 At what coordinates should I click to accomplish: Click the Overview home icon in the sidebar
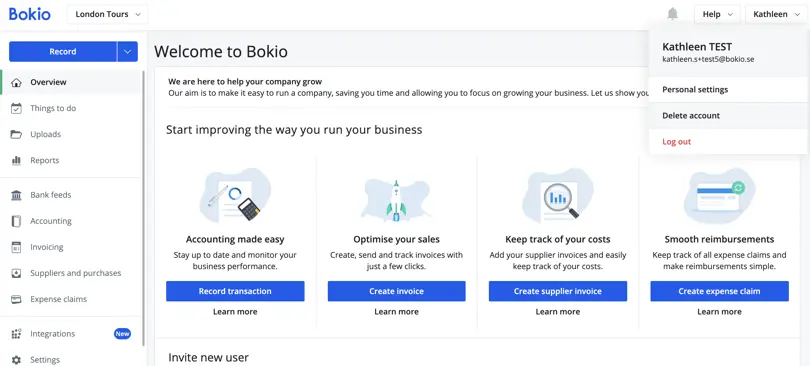click(x=17, y=83)
